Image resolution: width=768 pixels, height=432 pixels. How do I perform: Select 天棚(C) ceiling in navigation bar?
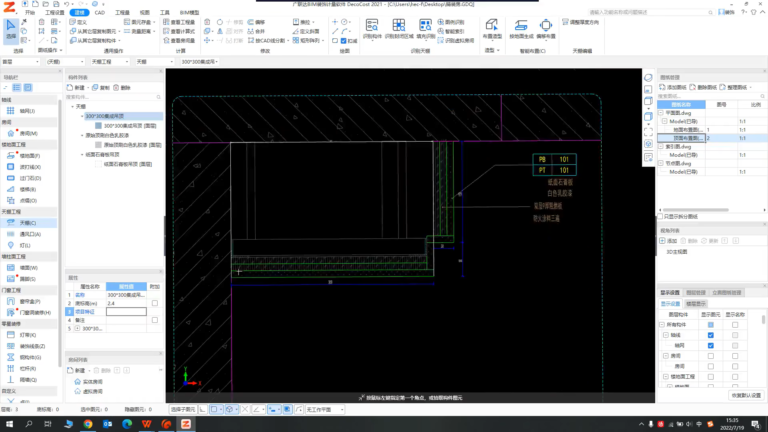[28, 223]
